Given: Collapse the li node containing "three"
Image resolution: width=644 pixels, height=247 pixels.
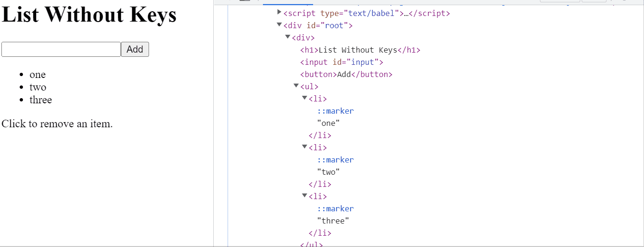Looking at the screenshot, I should 305,195.
